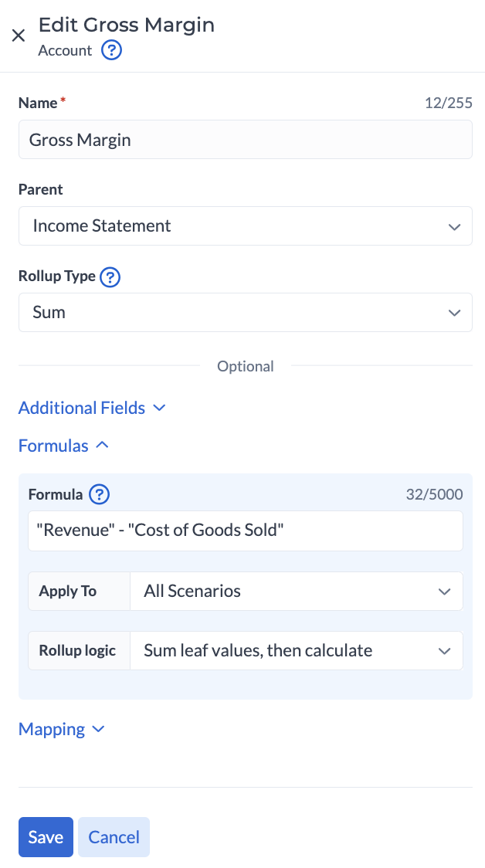485x868 pixels.
Task: Save the account changes
Action: click(46, 837)
